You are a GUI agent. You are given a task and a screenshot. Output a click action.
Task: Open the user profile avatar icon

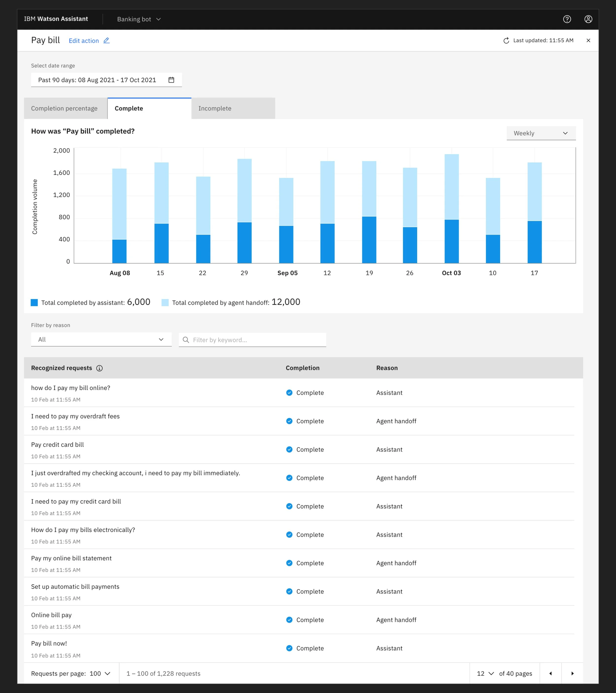pyautogui.click(x=588, y=19)
